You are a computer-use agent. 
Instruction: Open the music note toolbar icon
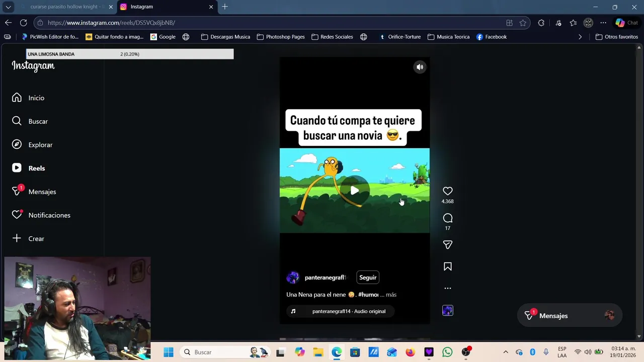[x=558, y=23]
